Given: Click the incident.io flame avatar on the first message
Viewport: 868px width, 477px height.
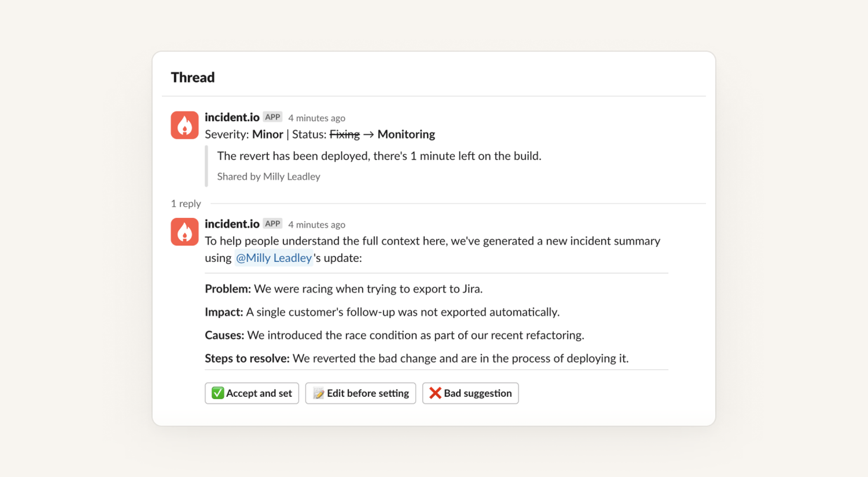Looking at the screenshot, I should [x=184, y=125].
